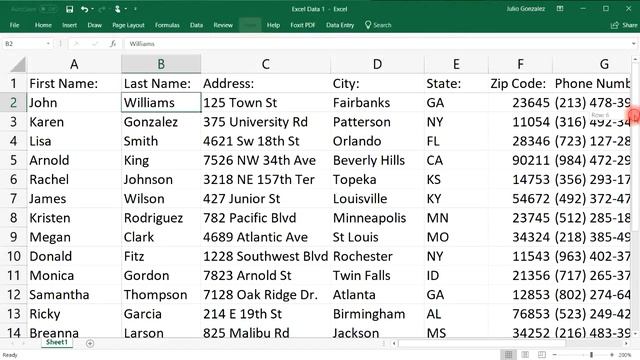This screenshot has width=640, height=360.
Task: Click the horizontal scroll right arrow
Action: click(x=626, y=344)
